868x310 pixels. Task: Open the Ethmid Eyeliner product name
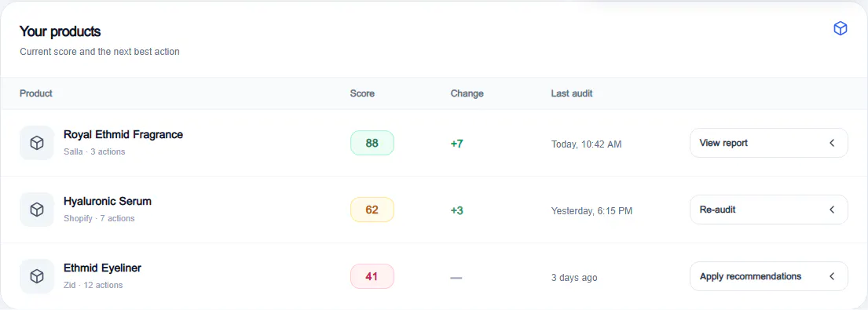point(102,268)
